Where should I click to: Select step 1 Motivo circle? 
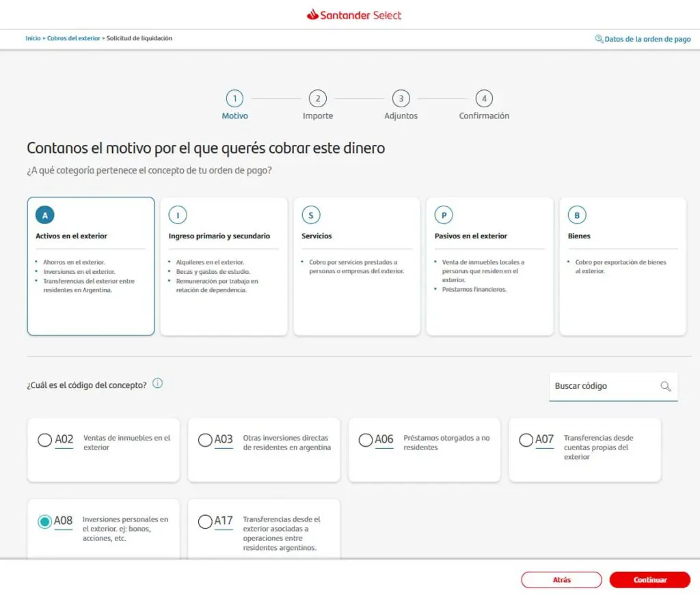pos(235,98)
